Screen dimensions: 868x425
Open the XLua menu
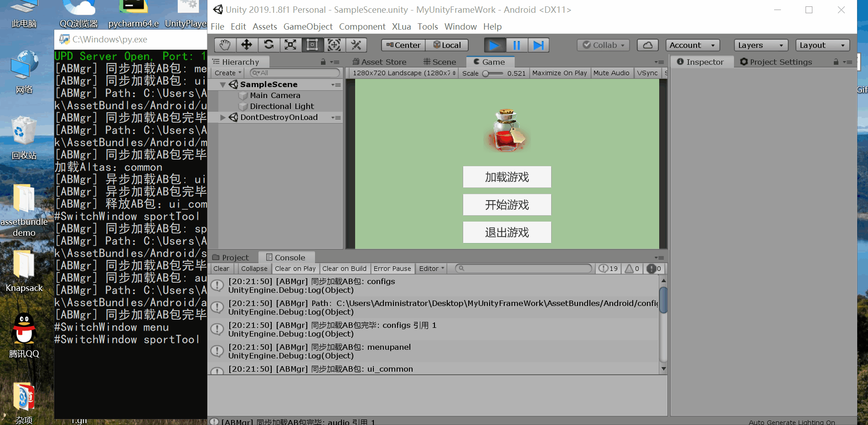tap(401, 26)
